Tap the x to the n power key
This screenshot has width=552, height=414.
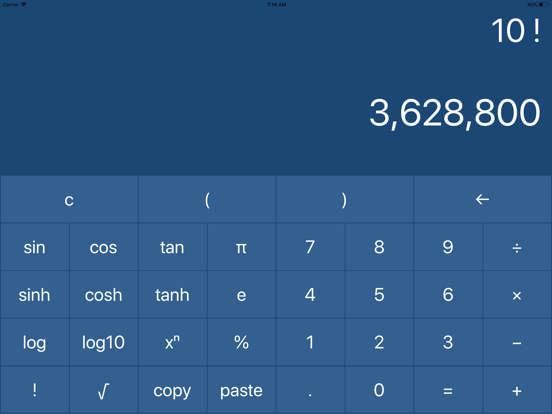pos(172,342)
